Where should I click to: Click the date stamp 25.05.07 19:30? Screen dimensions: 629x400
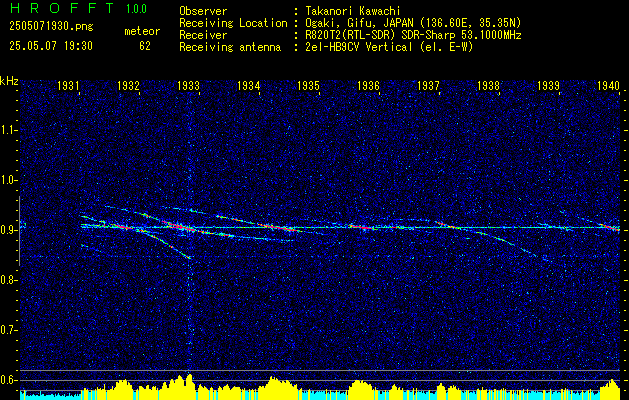point(51,46)
